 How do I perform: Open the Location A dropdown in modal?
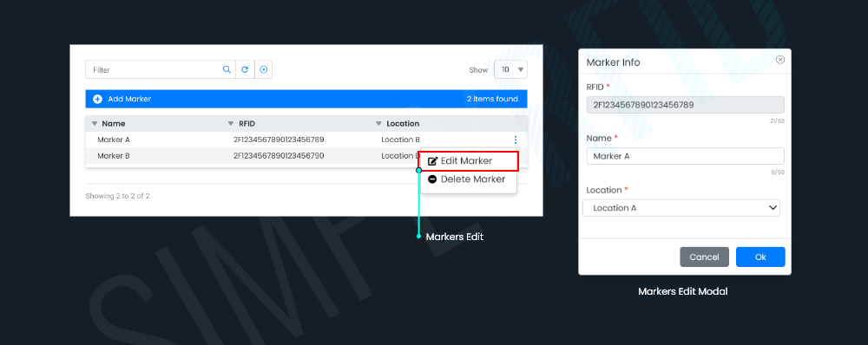tap(681, 208)
